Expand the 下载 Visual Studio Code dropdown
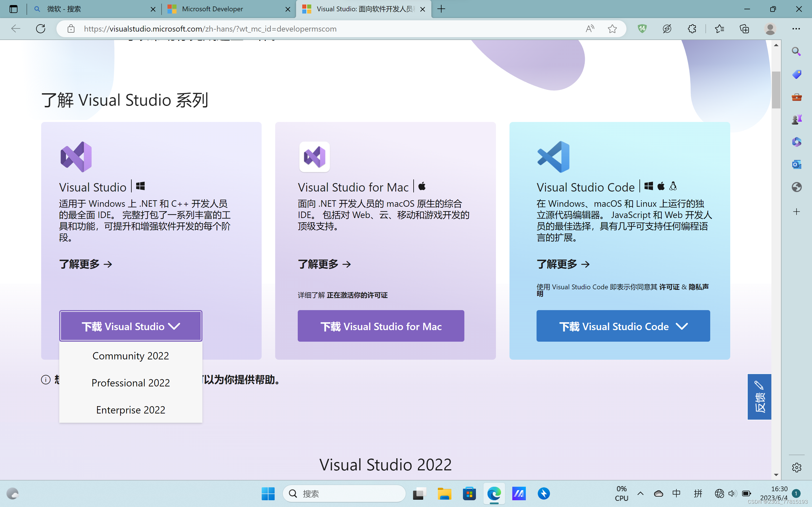This screenshot has width=812, height=507. pos(623,326)
